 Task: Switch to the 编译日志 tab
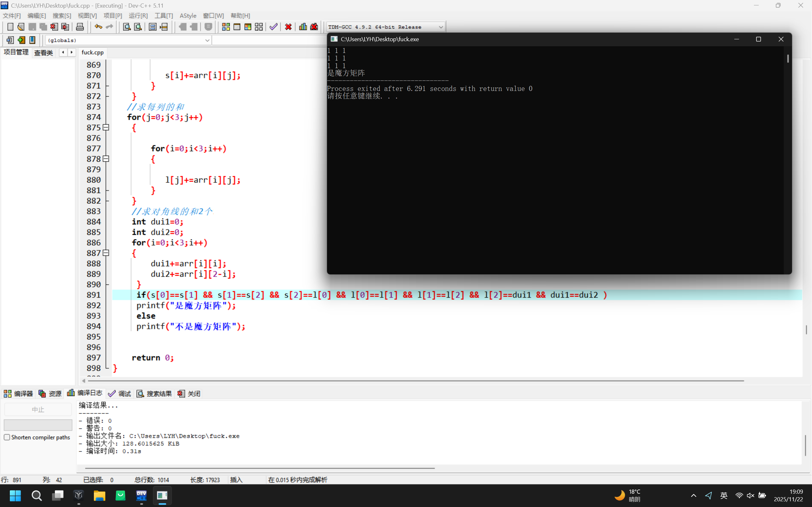(85, 393)
